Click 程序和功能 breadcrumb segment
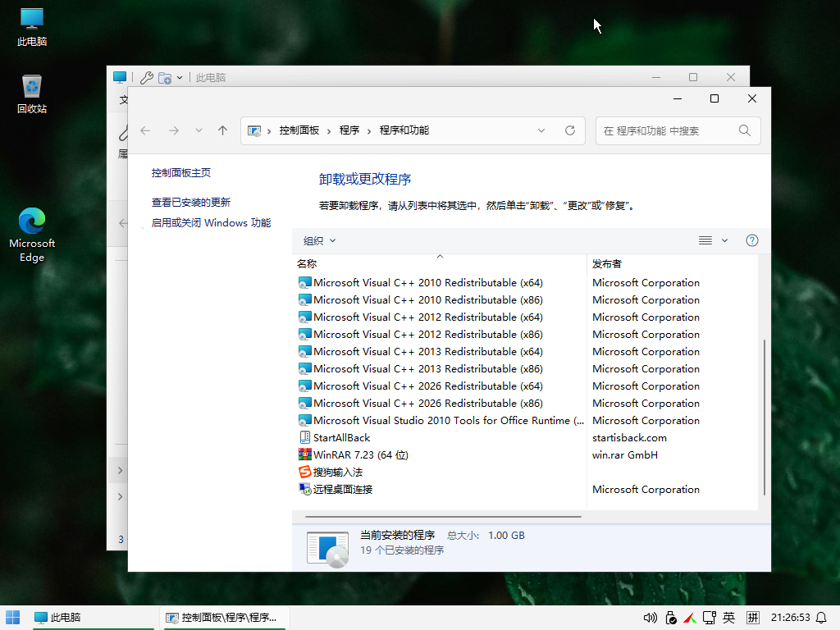 point(404,130)
